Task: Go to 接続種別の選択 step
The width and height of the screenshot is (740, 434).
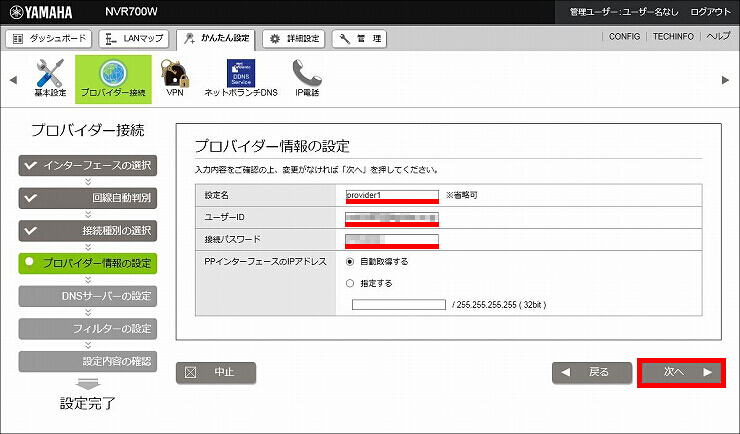Action: [88, 231]
